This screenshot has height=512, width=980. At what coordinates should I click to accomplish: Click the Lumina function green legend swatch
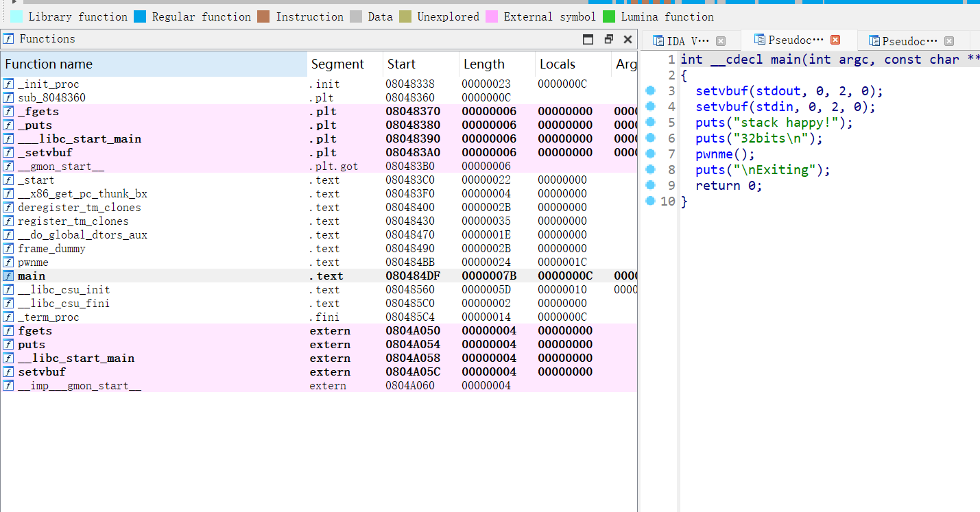click(608, 16)
